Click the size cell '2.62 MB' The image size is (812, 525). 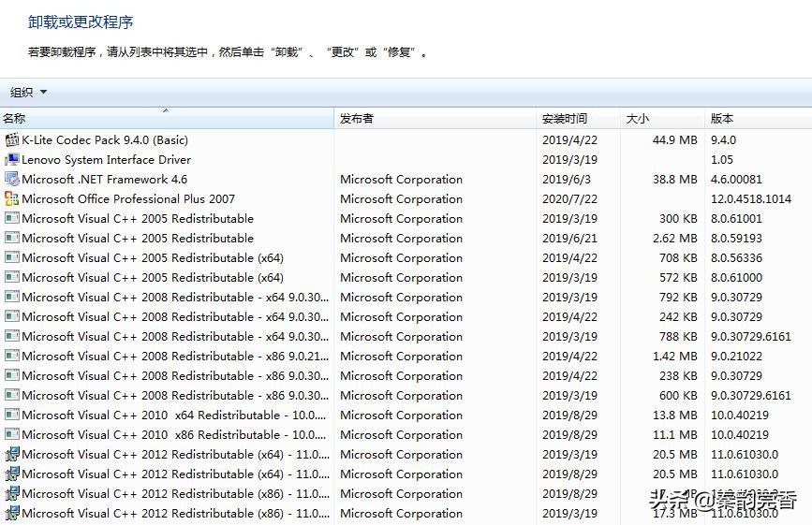coord(674,238)
